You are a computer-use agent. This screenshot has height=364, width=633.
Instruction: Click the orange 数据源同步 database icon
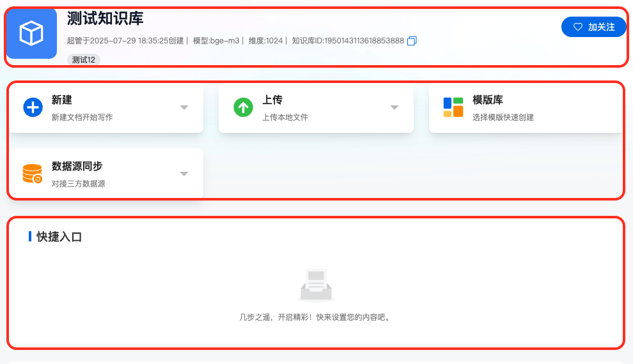33,174
